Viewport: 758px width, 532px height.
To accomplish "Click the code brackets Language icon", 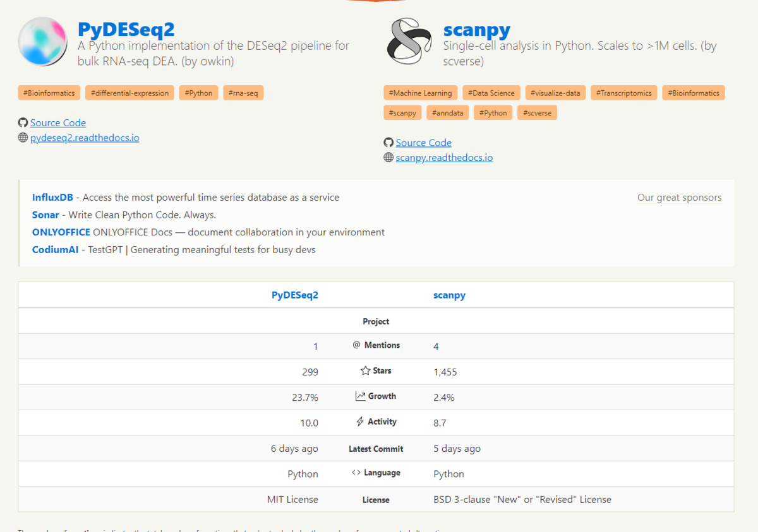I will tap(356, 473).
